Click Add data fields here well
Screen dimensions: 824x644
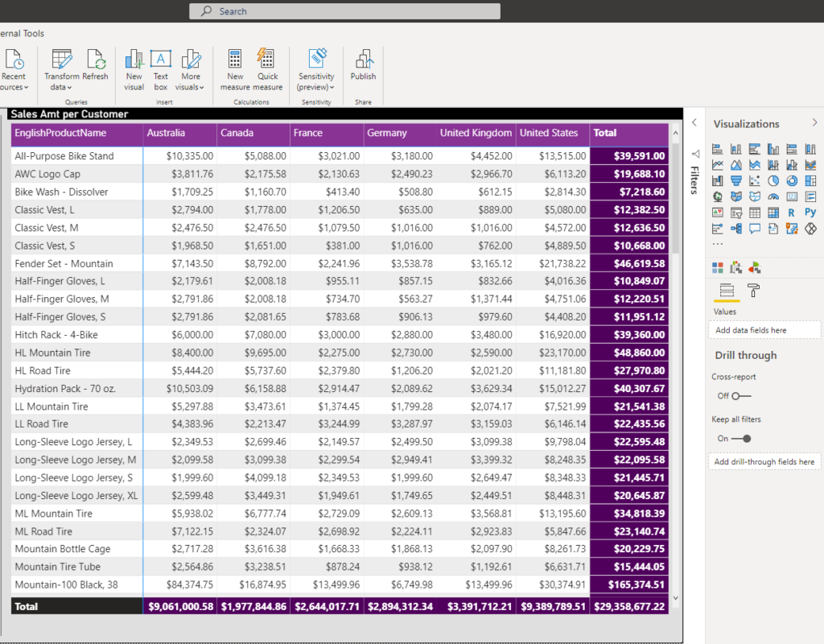point(764,330)
